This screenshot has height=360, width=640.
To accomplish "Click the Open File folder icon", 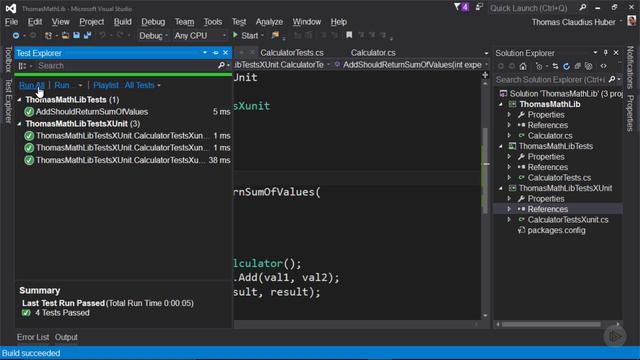I will click(65, 36).
